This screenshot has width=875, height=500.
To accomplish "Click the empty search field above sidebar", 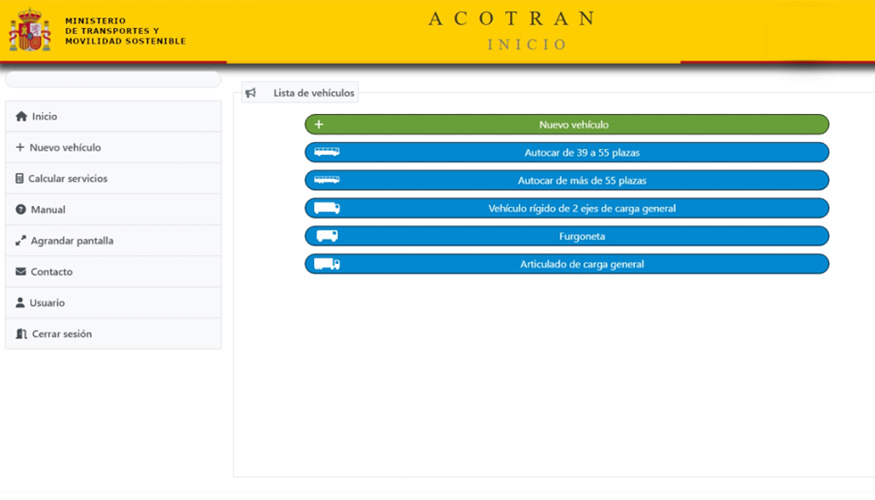I will click(x=113, y=79).
